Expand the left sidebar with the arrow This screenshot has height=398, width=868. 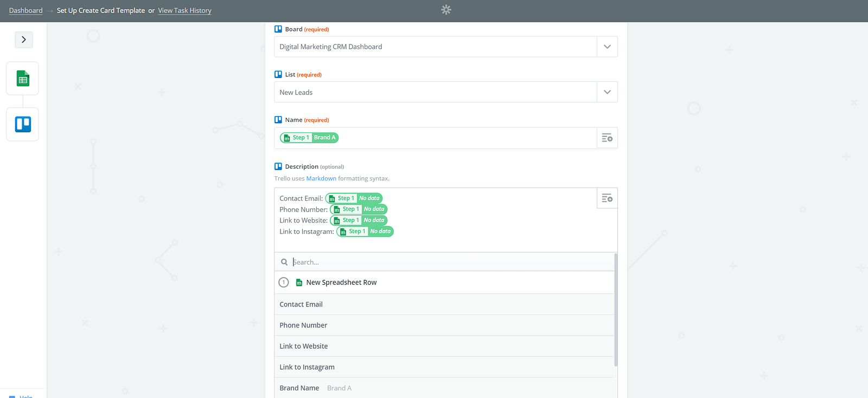pyautogui.click(x=24, y=40)
